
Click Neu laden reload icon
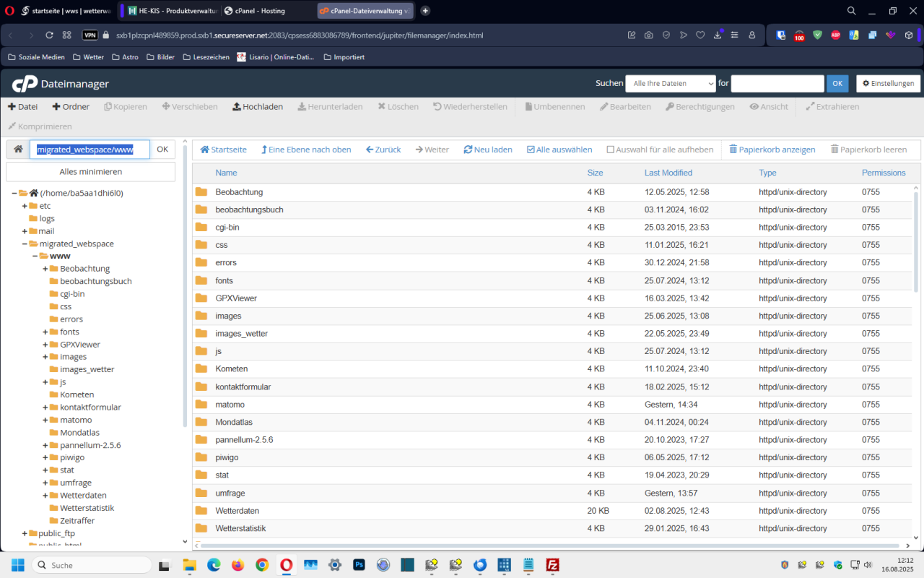[468, 150]
